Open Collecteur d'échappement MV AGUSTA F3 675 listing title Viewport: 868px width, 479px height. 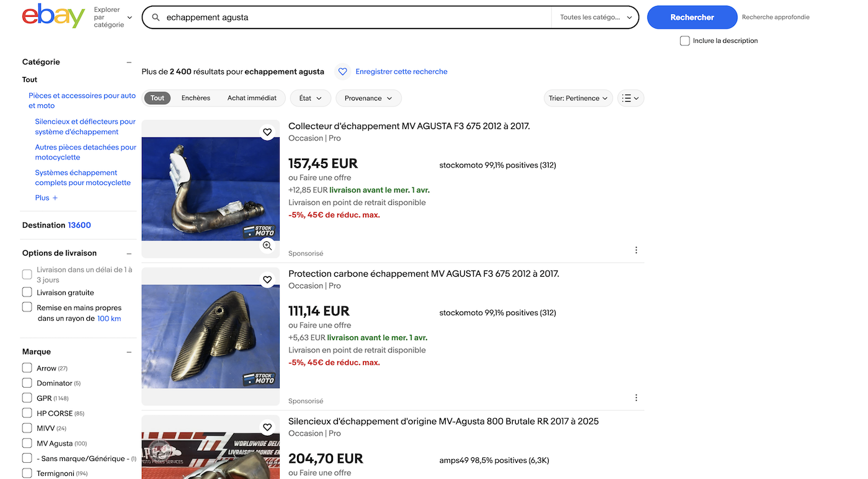[409, 126]
